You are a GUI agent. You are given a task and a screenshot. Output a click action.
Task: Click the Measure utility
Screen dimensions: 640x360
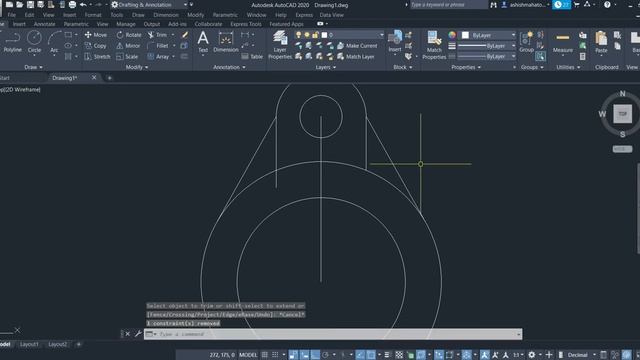(x=562, y=42)
